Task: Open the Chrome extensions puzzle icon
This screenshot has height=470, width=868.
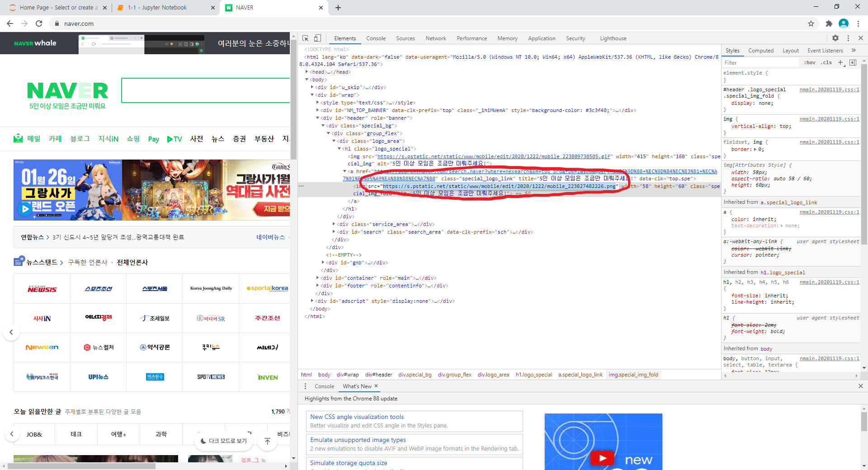Action: [829, 23]
